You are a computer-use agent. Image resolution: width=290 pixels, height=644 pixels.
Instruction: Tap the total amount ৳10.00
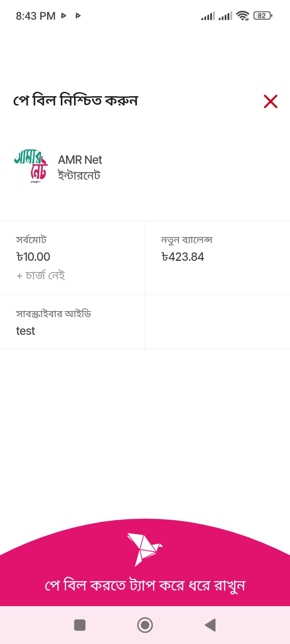pyautogui.click(x=33, y=257)
